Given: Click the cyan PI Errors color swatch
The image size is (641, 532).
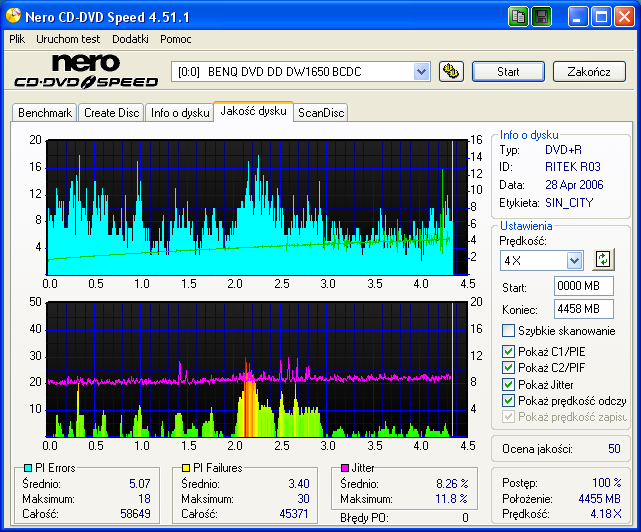Looking at the screenshot, I should click(x=28, y=468).
